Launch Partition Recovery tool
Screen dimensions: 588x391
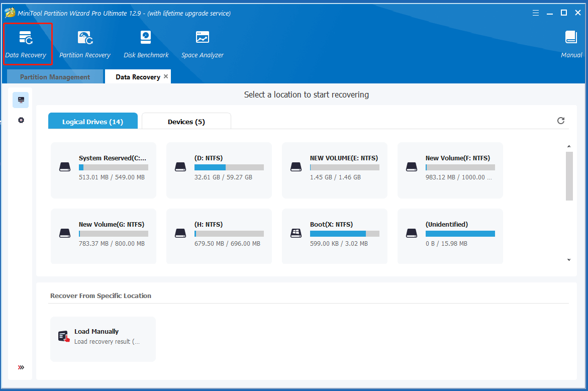coord(85,44)
